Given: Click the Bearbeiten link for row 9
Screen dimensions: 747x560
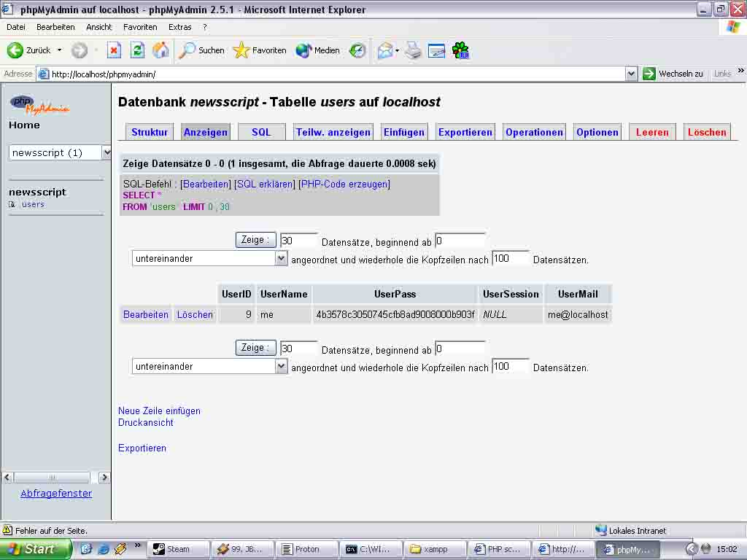Looking at the screenshot, I should [146, 314].
